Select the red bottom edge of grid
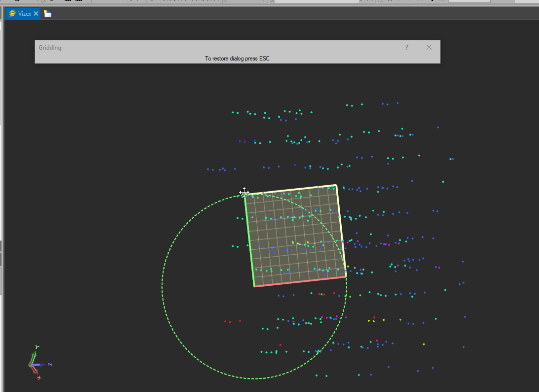This screenshot has width=539, height=392. pos(300,281)
